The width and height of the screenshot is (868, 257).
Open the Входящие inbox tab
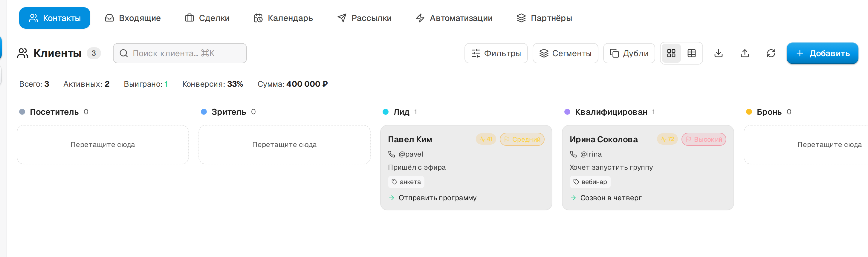point(133,18)
